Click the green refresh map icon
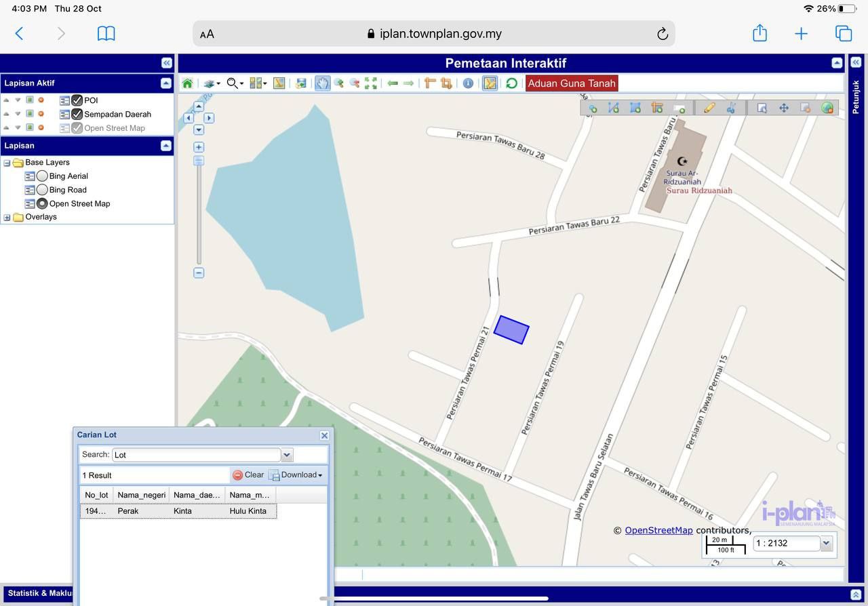This screenshot has width=868, height=606. pos(511,83)
